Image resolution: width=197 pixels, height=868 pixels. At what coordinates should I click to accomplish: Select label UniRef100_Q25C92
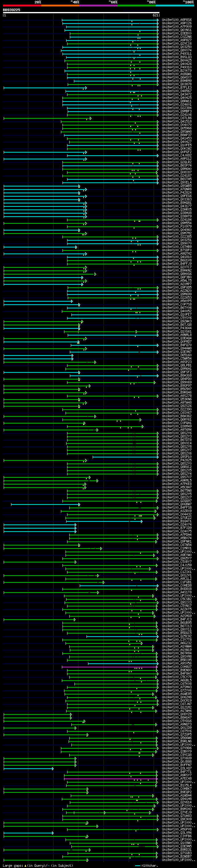point(177,636)
